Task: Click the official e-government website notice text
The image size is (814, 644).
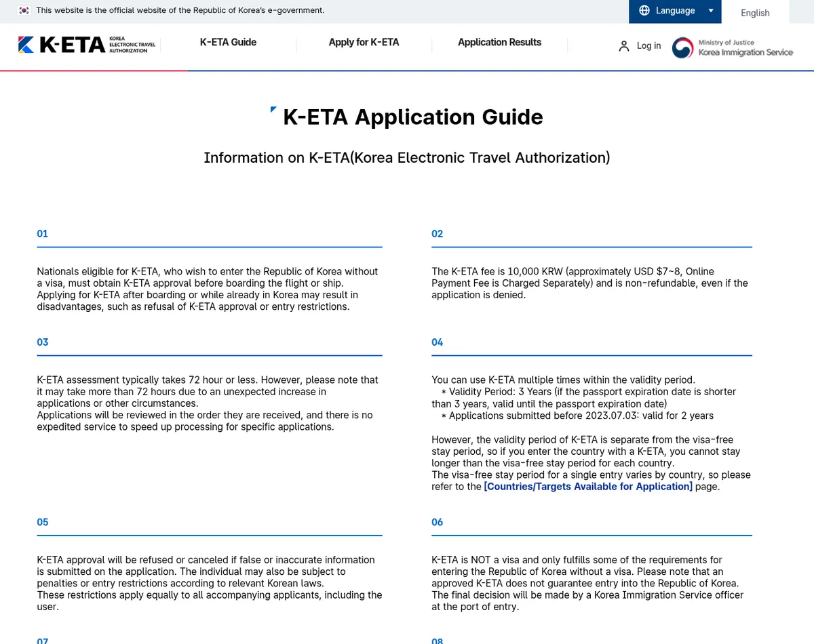Action: (180, 10)
